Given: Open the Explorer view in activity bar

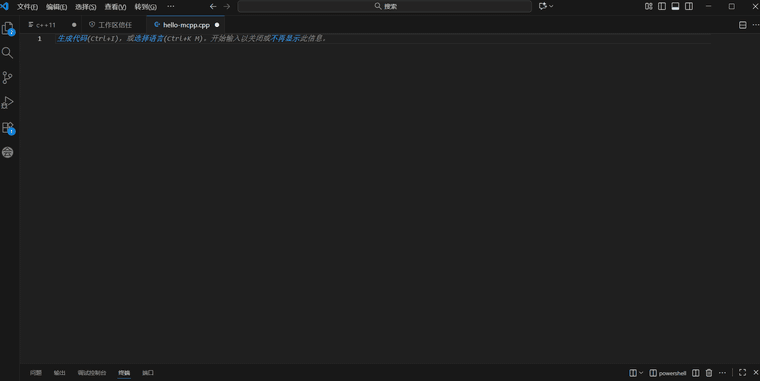Looking at the screenshot, I should pyautogui.click(x=8, y=29).
